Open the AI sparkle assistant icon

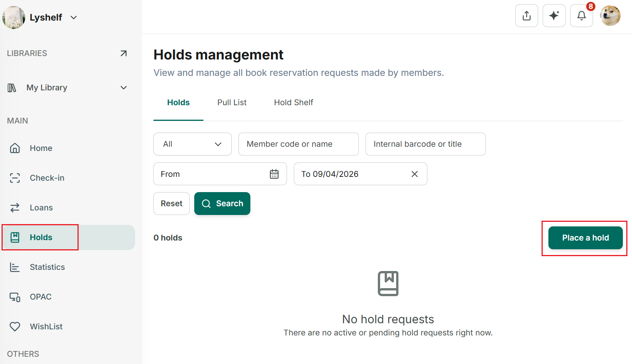pos(554,16)
